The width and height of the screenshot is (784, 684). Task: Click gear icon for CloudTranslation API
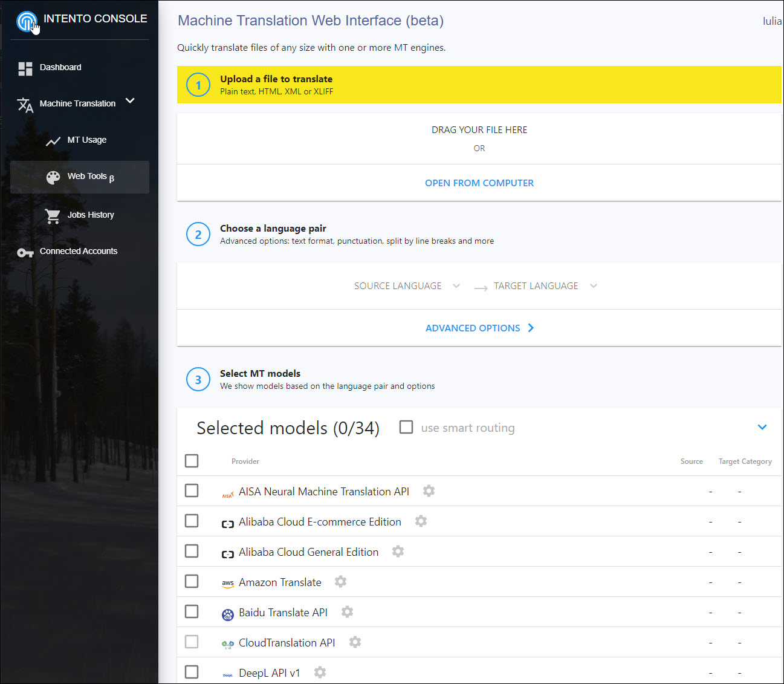pos(355,642)
